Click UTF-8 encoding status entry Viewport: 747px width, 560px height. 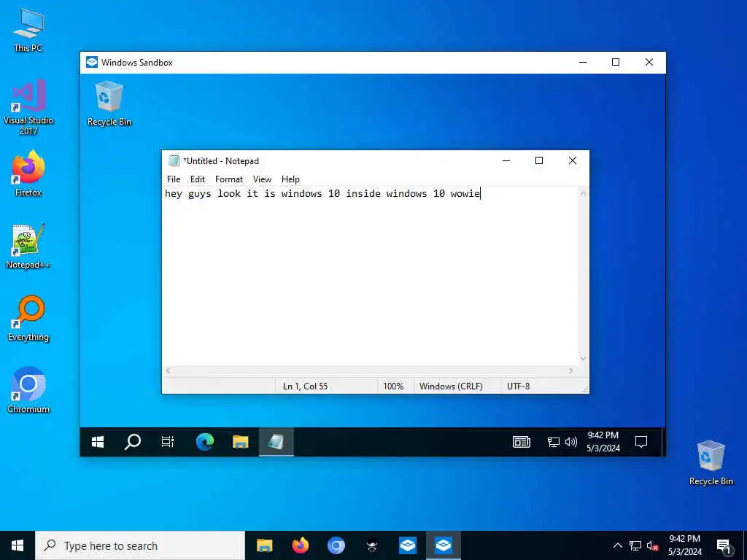pyautogui.click(x=519, y=386)
